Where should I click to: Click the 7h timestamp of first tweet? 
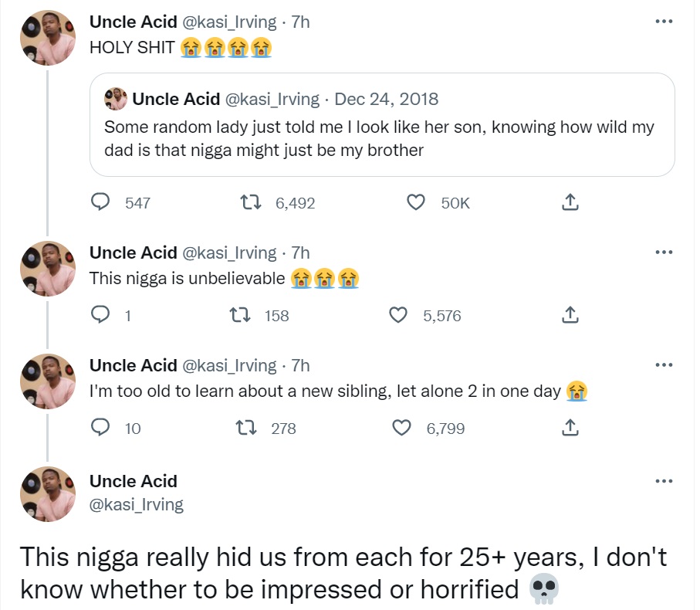[300, 22]
